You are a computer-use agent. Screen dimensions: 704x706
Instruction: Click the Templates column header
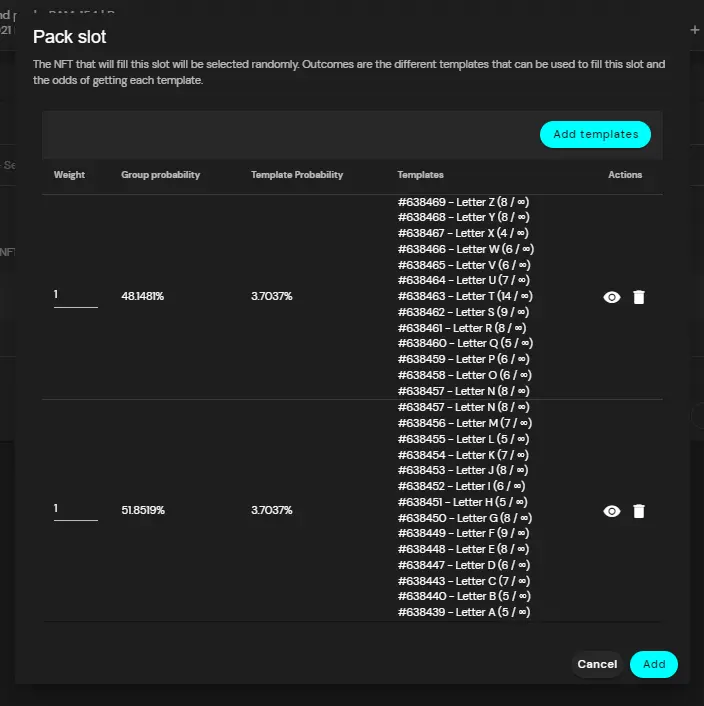point(420,175)
